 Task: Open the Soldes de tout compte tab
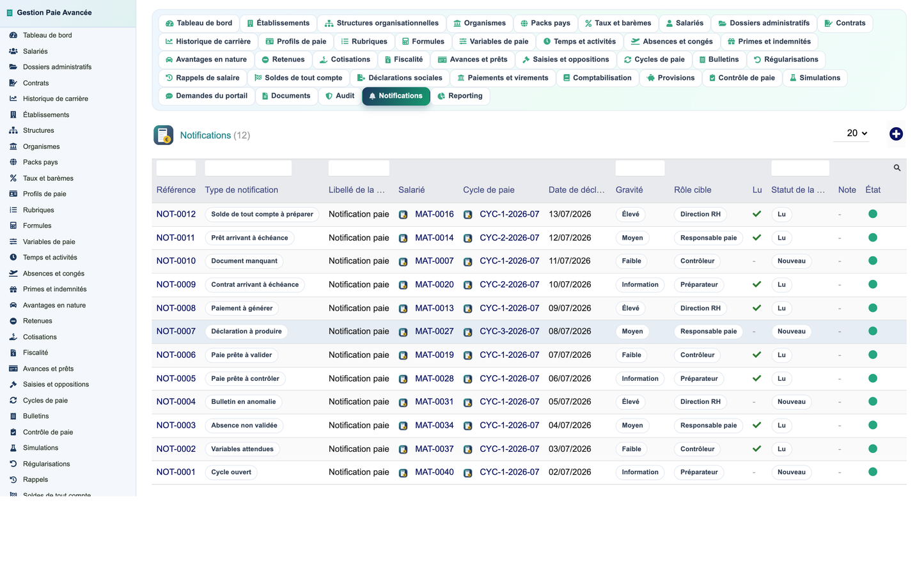point(299,78)
